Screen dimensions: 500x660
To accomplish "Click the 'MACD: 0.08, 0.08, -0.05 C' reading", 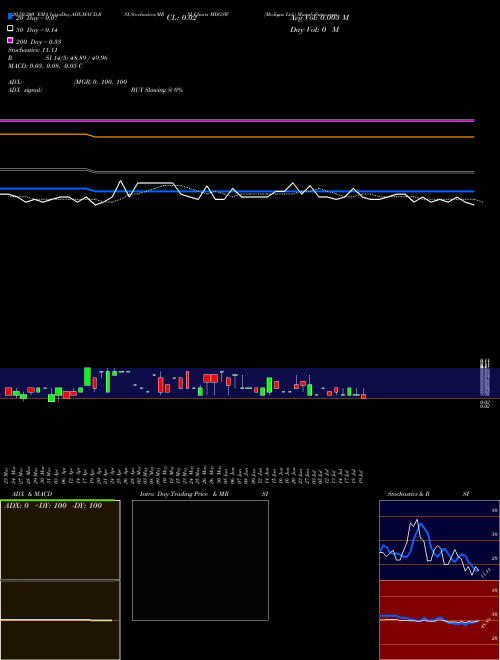I will point(45,66).
